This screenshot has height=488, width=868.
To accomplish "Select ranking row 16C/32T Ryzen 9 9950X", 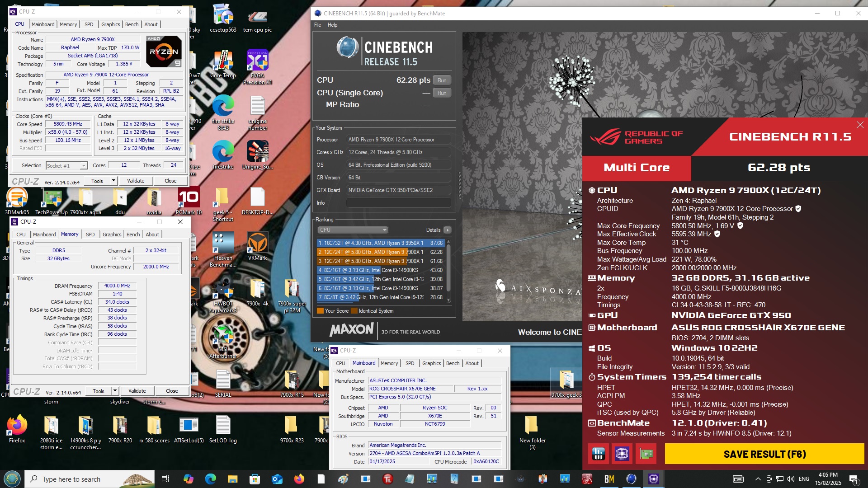I will coord(381,243).
